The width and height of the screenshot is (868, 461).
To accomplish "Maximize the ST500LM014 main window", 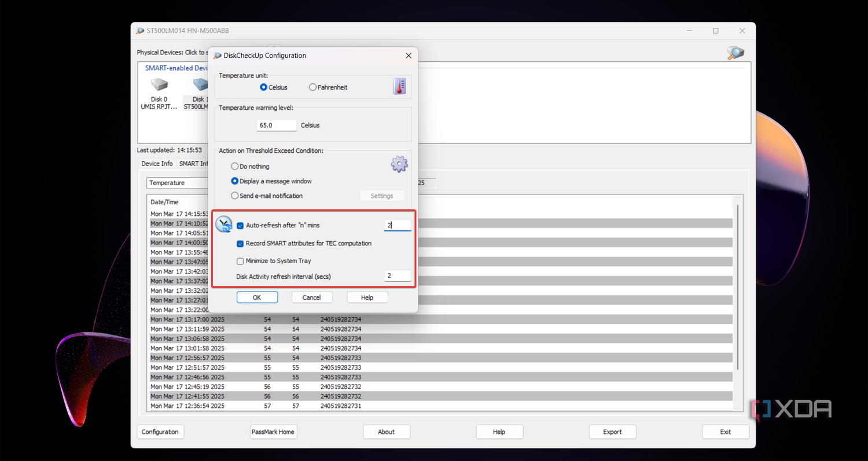I will (x=716, y=31).
